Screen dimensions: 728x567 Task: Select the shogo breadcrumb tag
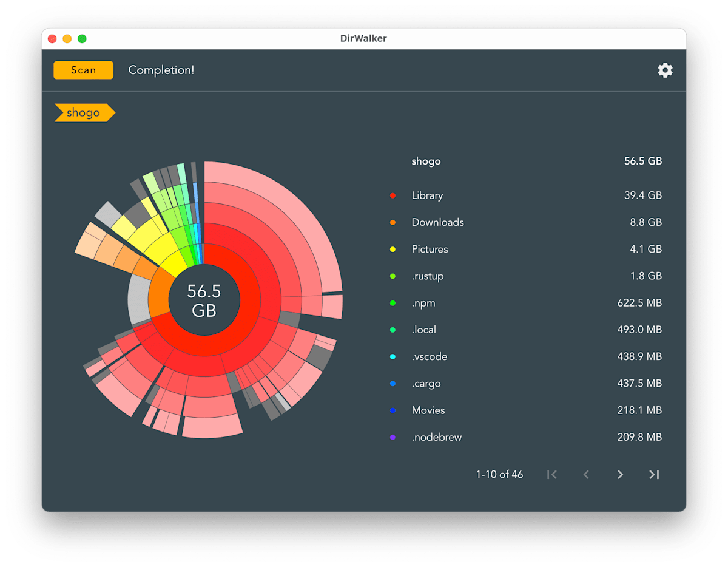tap(84, 113)
